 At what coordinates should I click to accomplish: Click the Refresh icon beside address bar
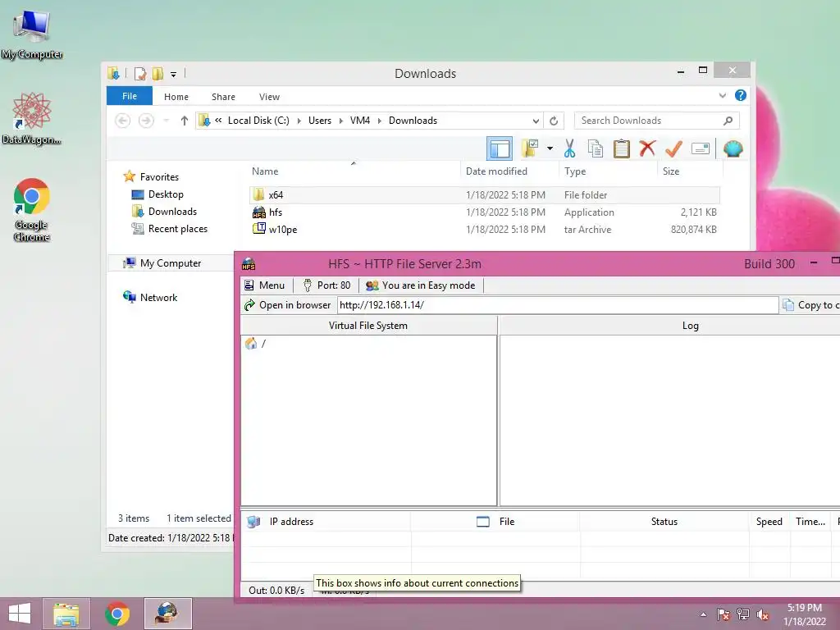554,121
